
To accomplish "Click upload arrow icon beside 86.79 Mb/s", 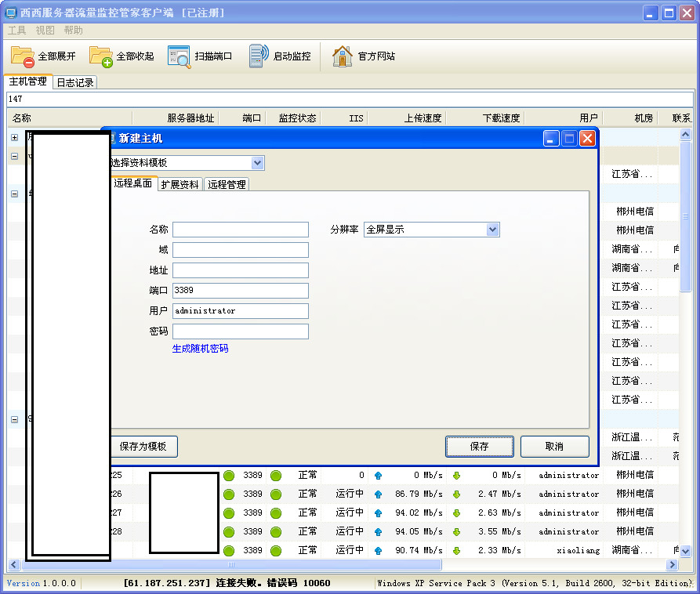I will pyautogui.click(x=378, y=494).
